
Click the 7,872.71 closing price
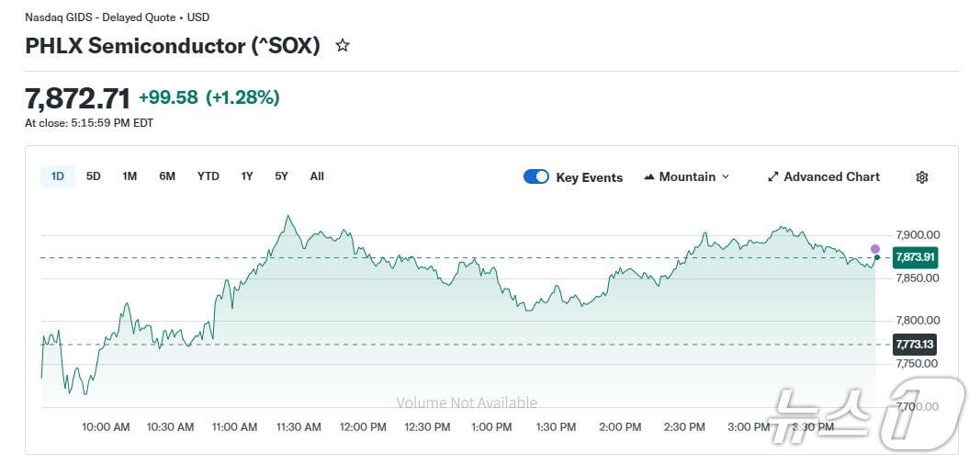tap(77, 97)
